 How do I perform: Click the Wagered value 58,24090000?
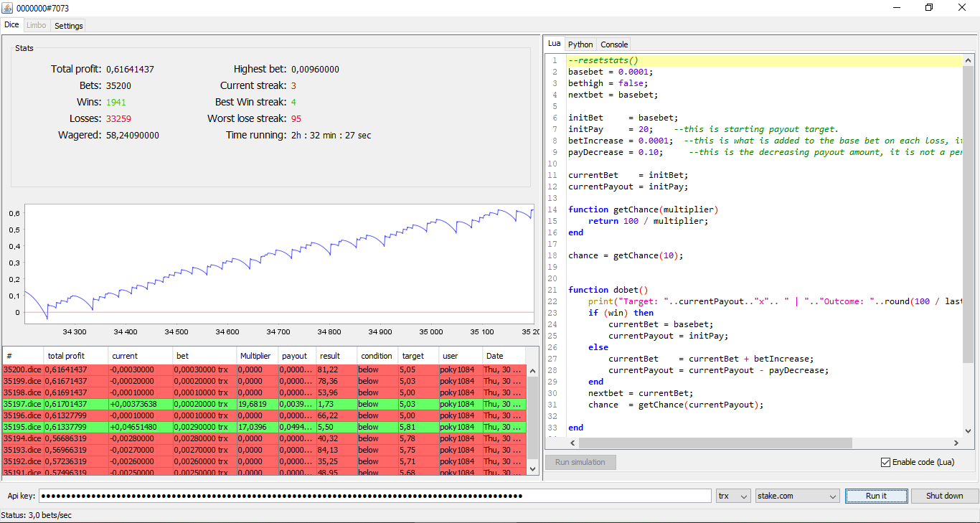133,135
